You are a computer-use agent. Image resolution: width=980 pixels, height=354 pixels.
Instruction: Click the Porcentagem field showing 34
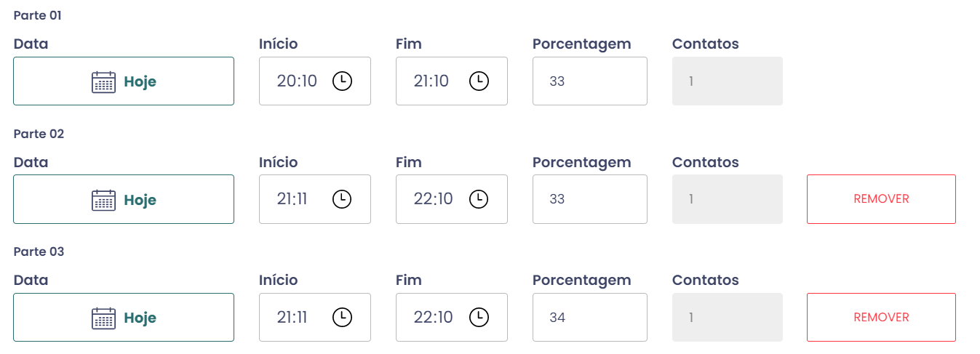589,318
